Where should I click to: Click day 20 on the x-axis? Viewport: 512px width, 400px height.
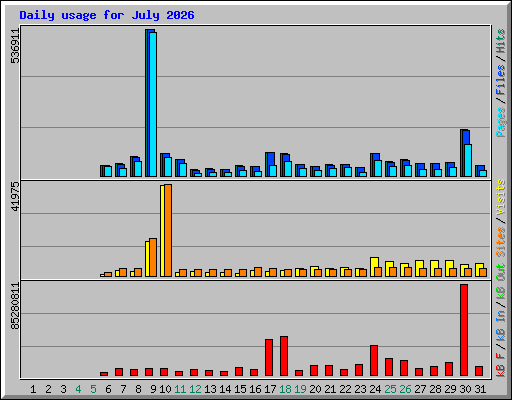tap(315, 389)
